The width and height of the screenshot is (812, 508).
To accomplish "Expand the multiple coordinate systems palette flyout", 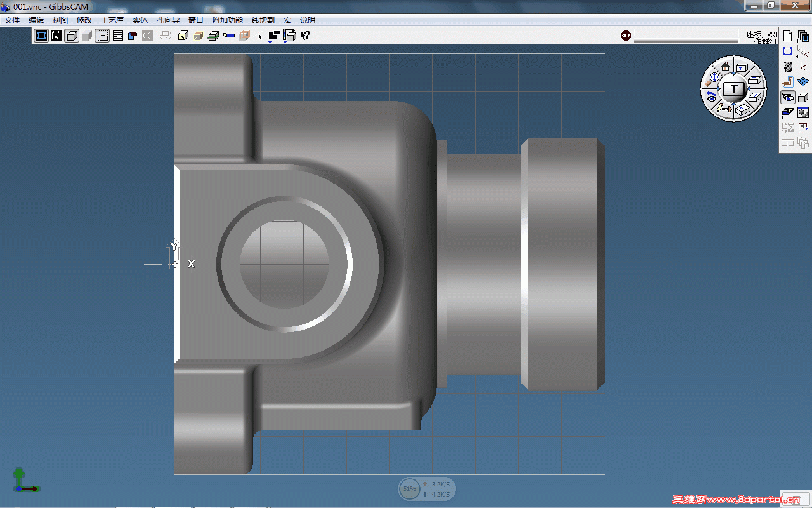I will [802, 51].
